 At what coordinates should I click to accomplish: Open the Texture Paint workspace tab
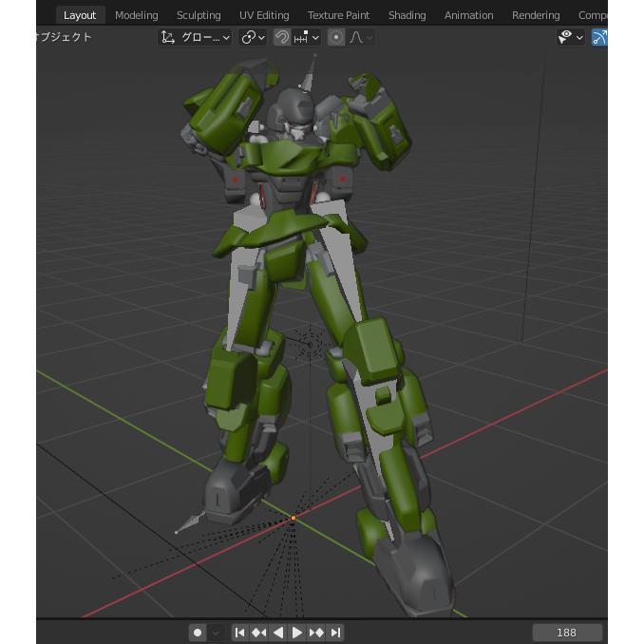pyautogui.click(x=338, y=15)
